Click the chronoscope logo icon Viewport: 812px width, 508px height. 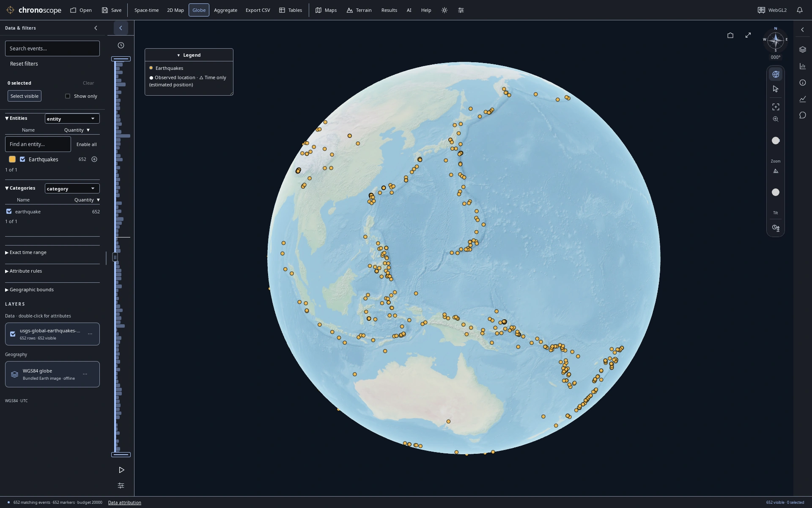coord(11,10)
